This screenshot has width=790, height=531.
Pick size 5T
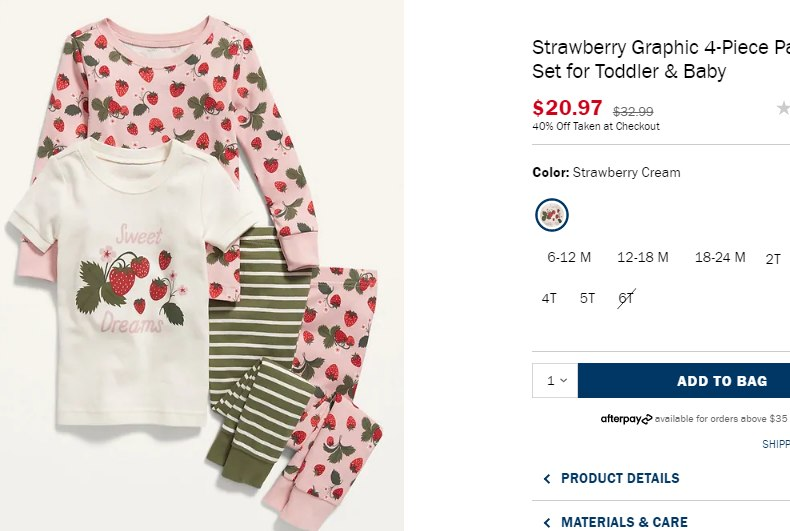pyautogui.click(x=587, y=298)
